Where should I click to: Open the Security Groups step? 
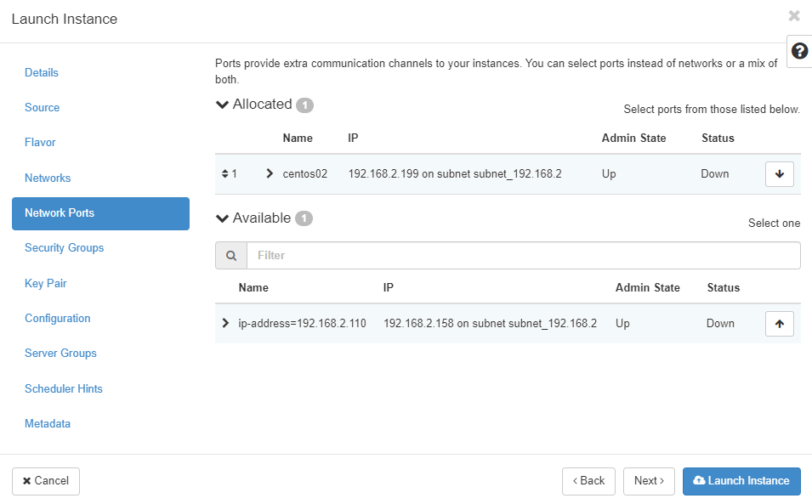point(65,248)
